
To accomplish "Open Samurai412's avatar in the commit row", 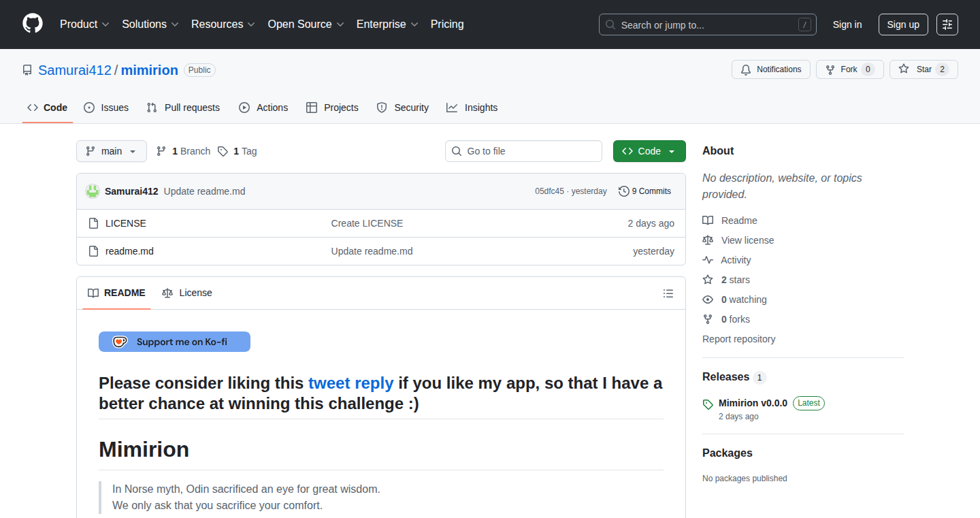I will click(93, 191).
